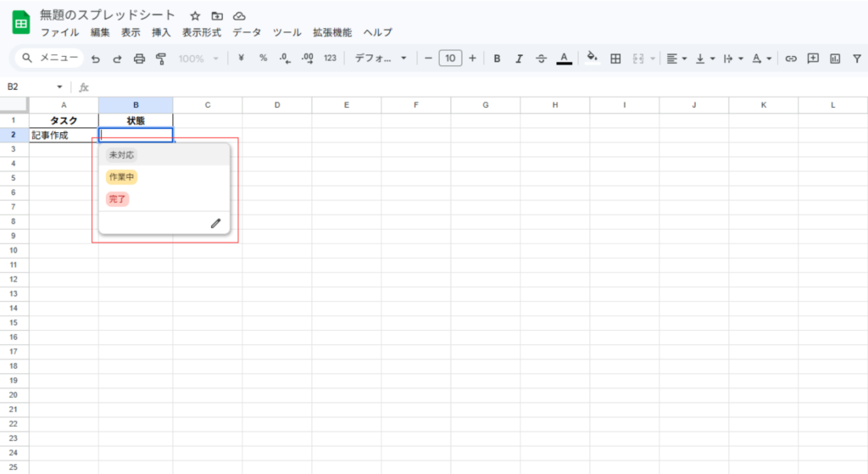Open the name box dropdown arrow

pos(59,86)
